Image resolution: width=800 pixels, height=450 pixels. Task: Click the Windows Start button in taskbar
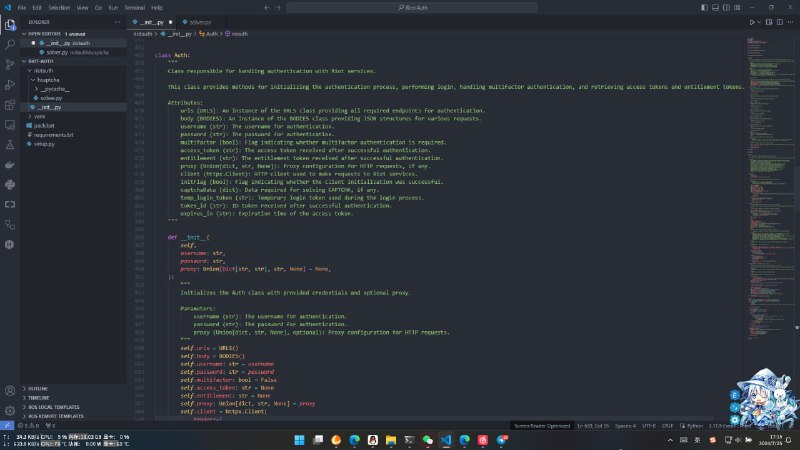pyautogui.click(x=299, y=439)
